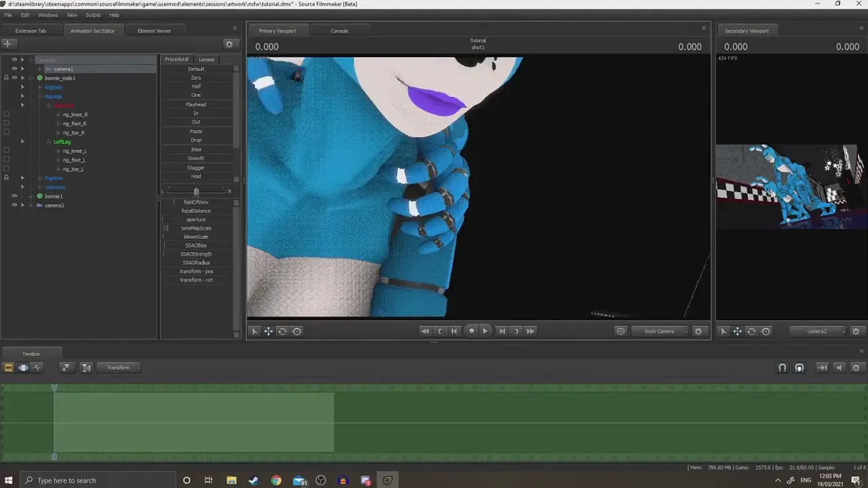Hide camera1 using its eye visibility toggle
The height and width of the screenshot is (488, 868).
[14, 68]
